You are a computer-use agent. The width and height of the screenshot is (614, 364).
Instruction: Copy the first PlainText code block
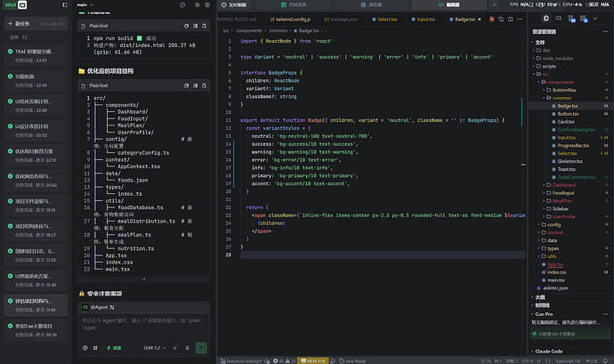click(186, 26)
